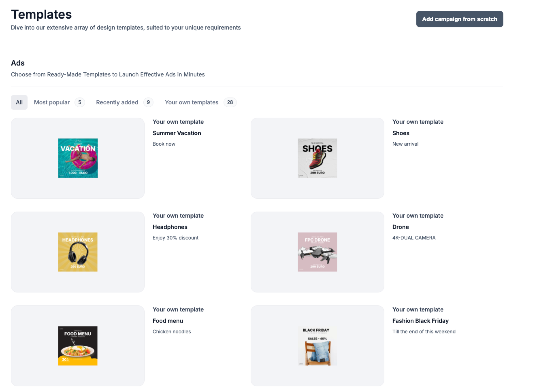539x392 pixels.
Task: Open the Recently added tab
Action: (117, 102)
